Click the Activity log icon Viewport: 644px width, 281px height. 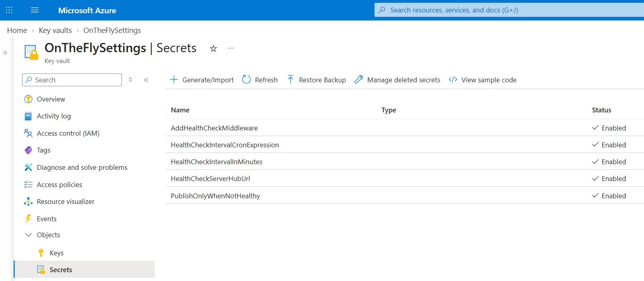(28, 116)
